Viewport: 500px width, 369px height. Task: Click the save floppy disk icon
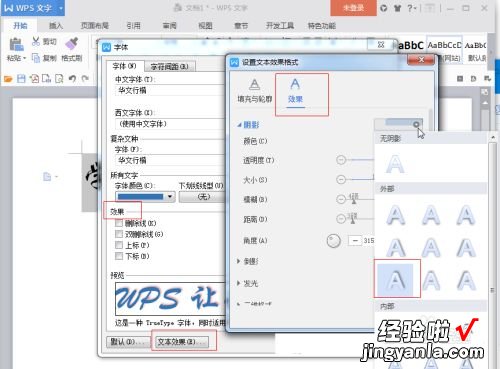tap(21, 79)
